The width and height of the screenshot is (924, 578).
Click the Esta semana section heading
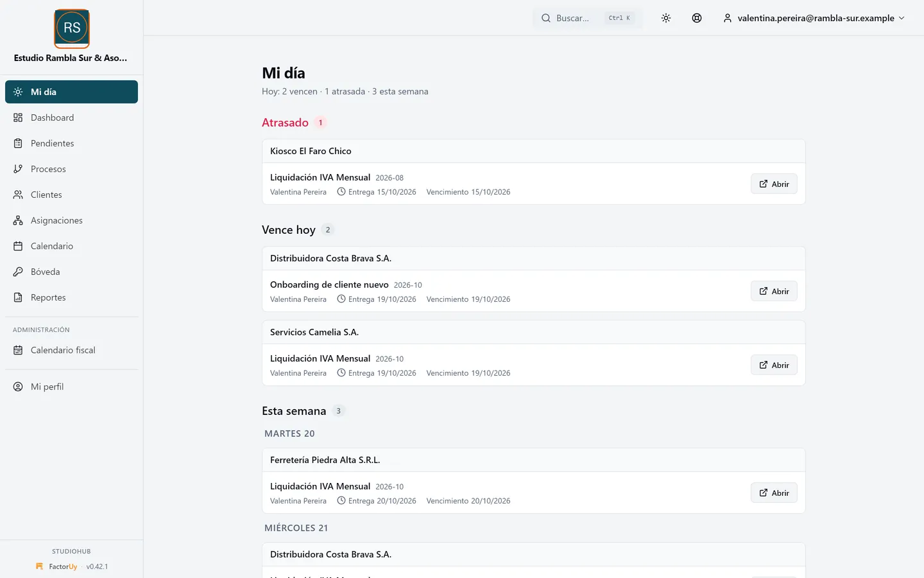(294, 411)
